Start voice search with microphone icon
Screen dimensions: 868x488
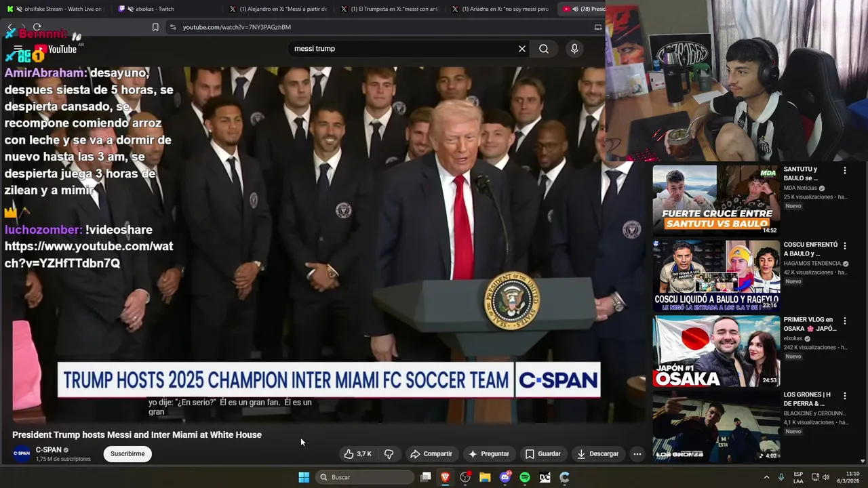coord(574,49)
